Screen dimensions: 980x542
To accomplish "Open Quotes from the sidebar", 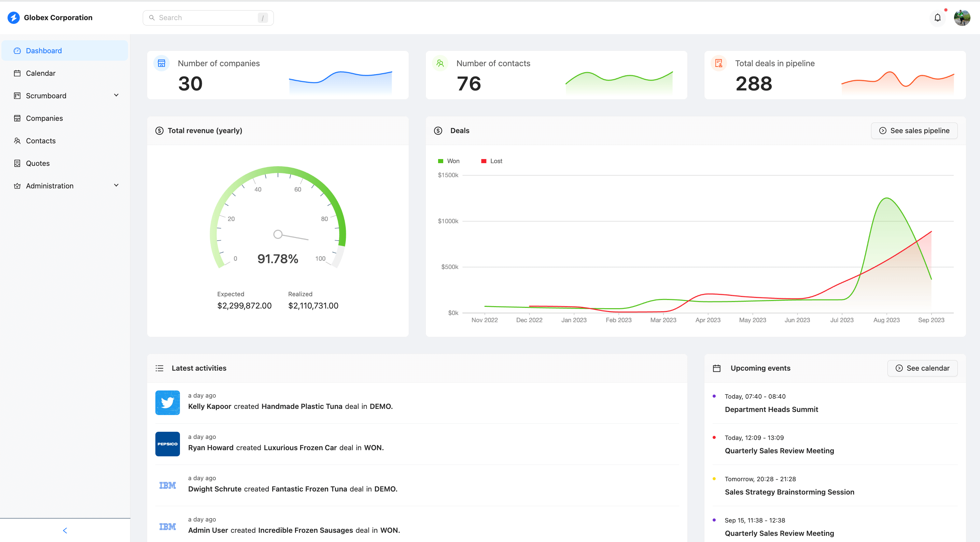I will (x=38, y=163).
